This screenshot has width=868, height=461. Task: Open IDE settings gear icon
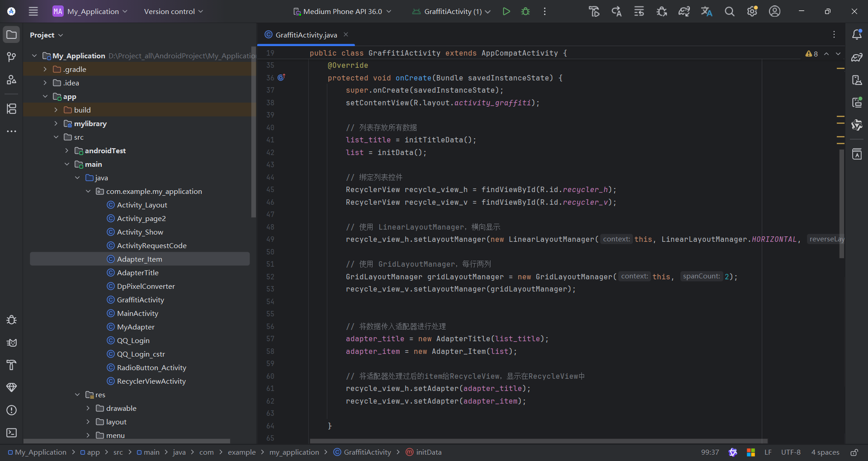pos(752,11)
